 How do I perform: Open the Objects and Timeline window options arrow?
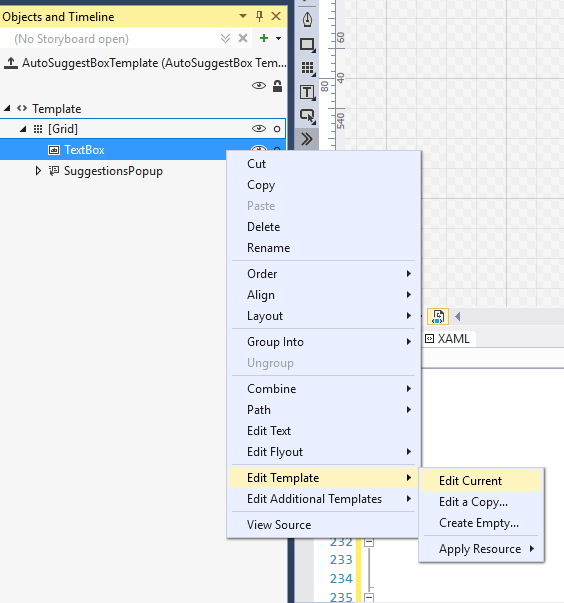click(x=243, y=16)
